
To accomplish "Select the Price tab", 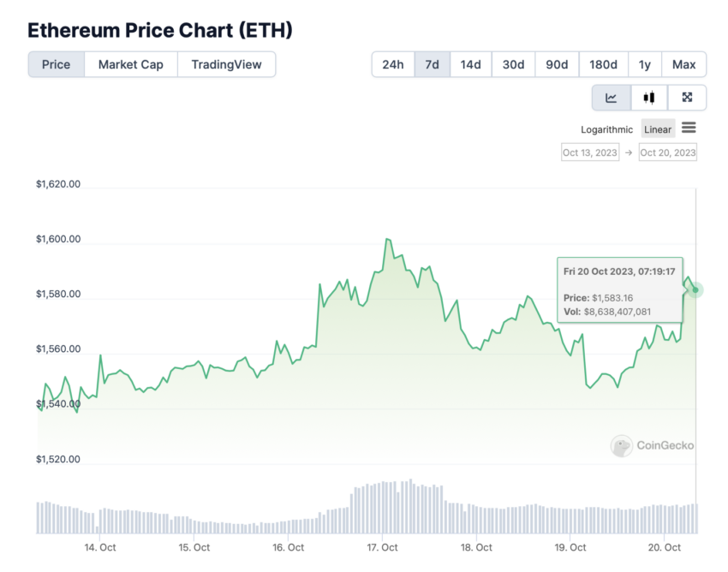I will (x=57, y=64).
